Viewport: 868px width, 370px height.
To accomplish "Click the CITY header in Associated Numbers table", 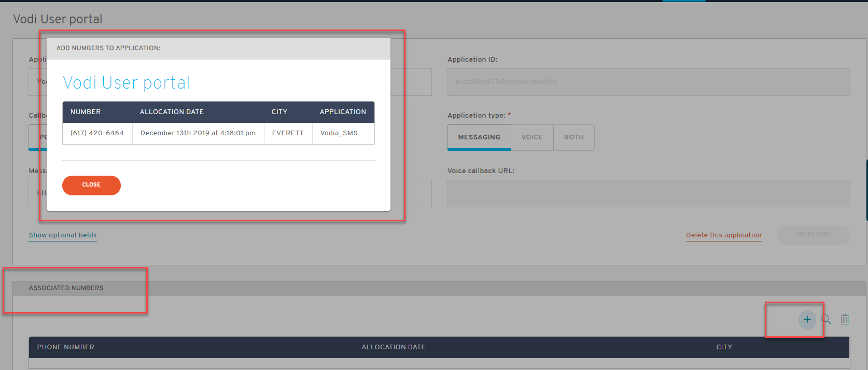I will pyautogui.click(x=724, y=347).
